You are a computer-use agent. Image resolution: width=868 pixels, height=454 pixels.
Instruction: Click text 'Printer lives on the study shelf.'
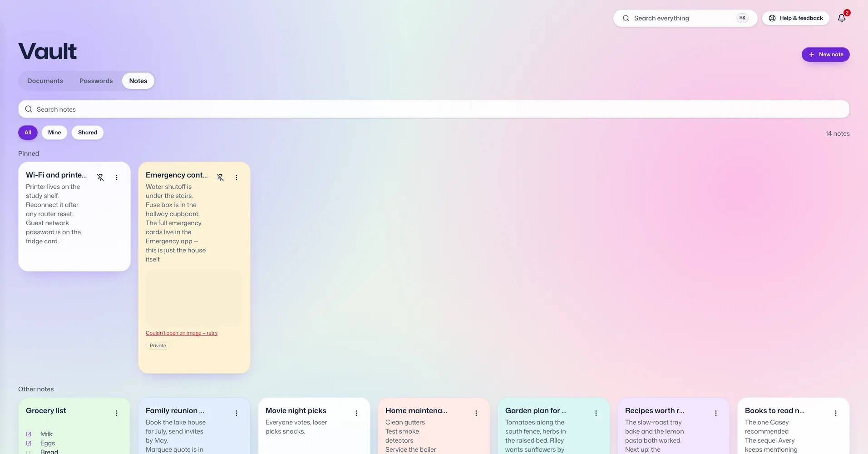pos(53,191)
